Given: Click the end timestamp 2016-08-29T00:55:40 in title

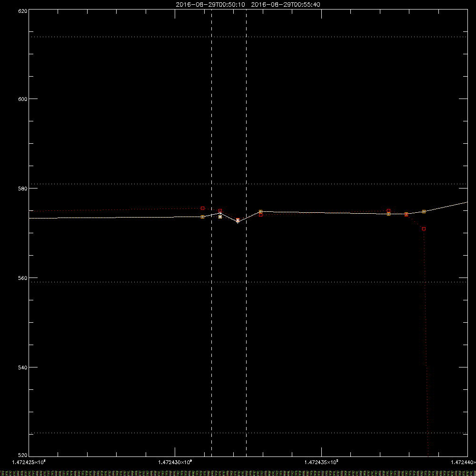Looking at the screenshot, I should pyautogui.click(x=285, y=5).
